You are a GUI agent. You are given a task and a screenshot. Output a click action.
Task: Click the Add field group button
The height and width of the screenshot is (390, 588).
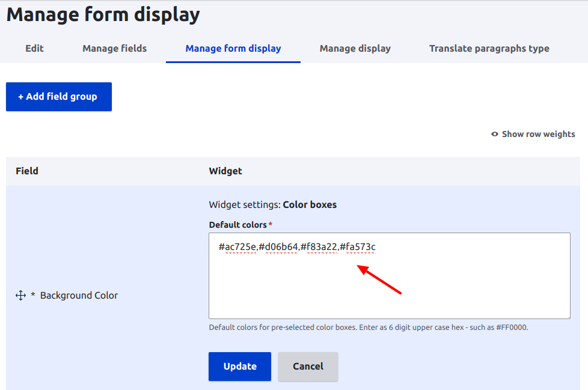click(58, 96)
